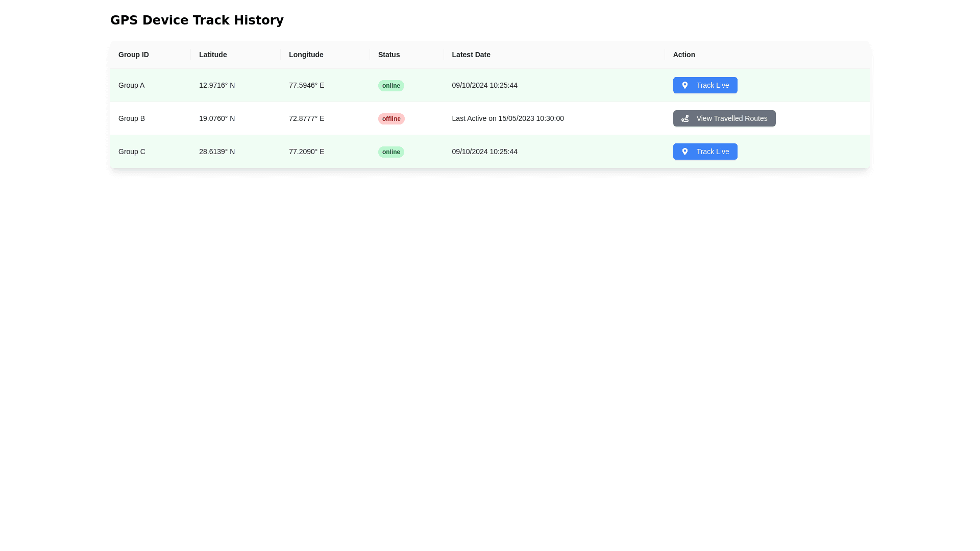Click the map pin icon in Group A row

684,85
